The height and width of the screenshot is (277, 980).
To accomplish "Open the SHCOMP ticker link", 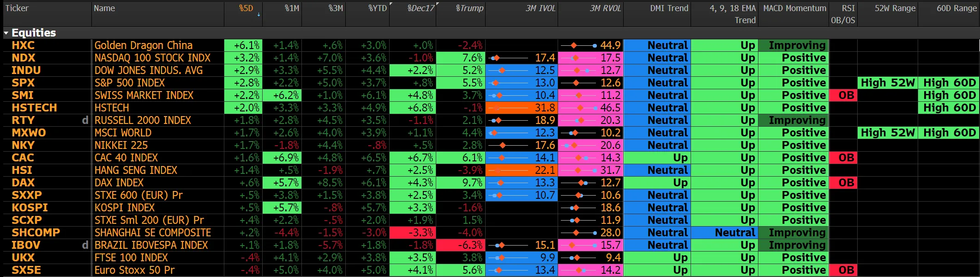I will (36, 233).
